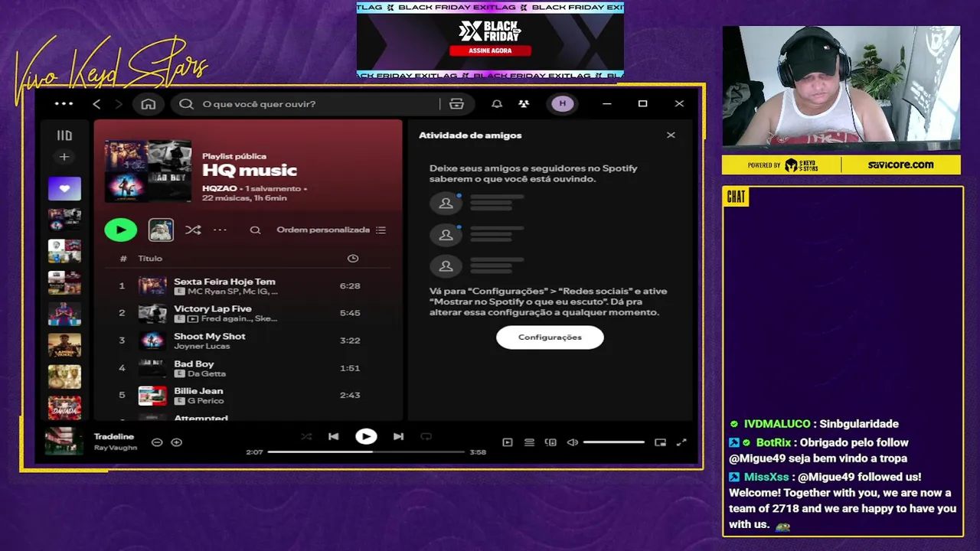
Task: Open the now playing 'Tradeline' title
Action: click(114, 436)
